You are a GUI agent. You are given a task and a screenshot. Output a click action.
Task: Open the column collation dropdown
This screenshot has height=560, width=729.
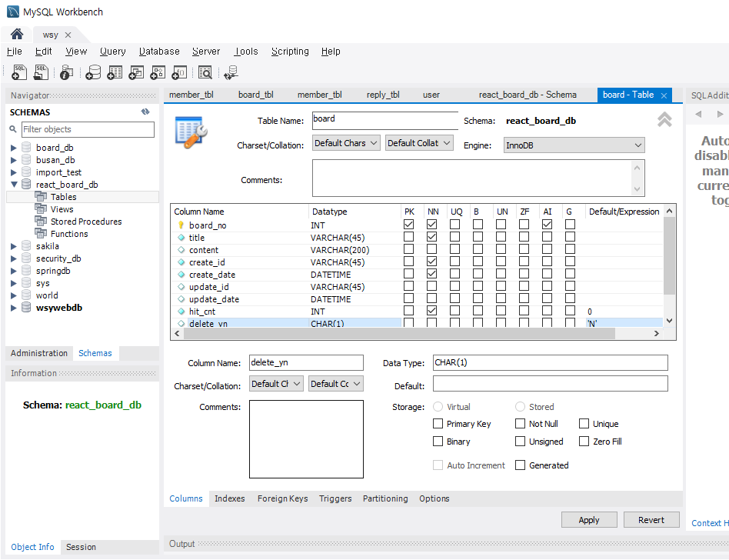pos(336,384)
